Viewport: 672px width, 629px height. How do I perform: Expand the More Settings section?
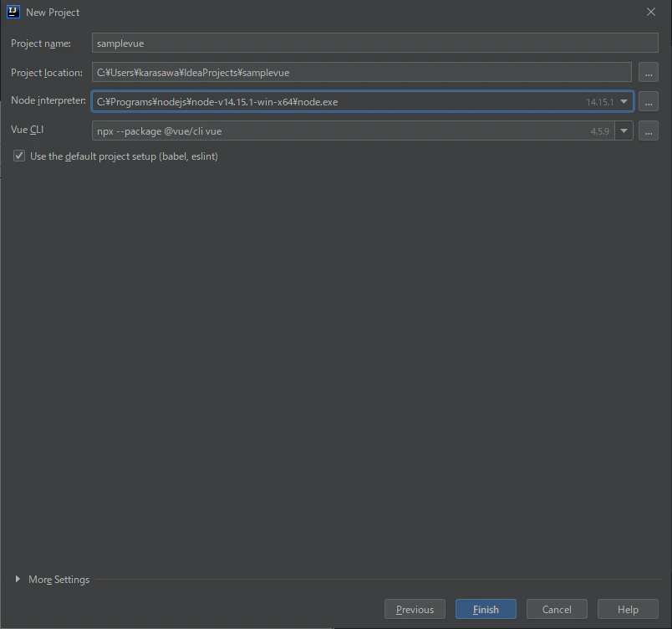[18, 579]
